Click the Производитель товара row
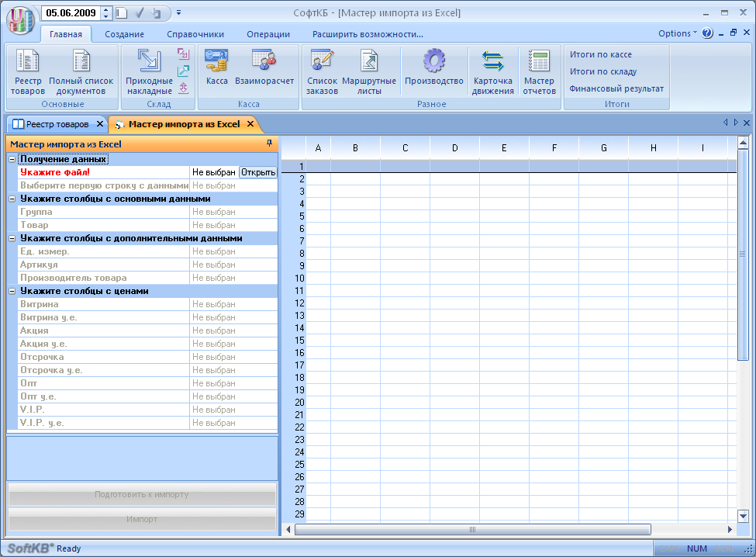 pyautogui.click(x=147, y=278)
